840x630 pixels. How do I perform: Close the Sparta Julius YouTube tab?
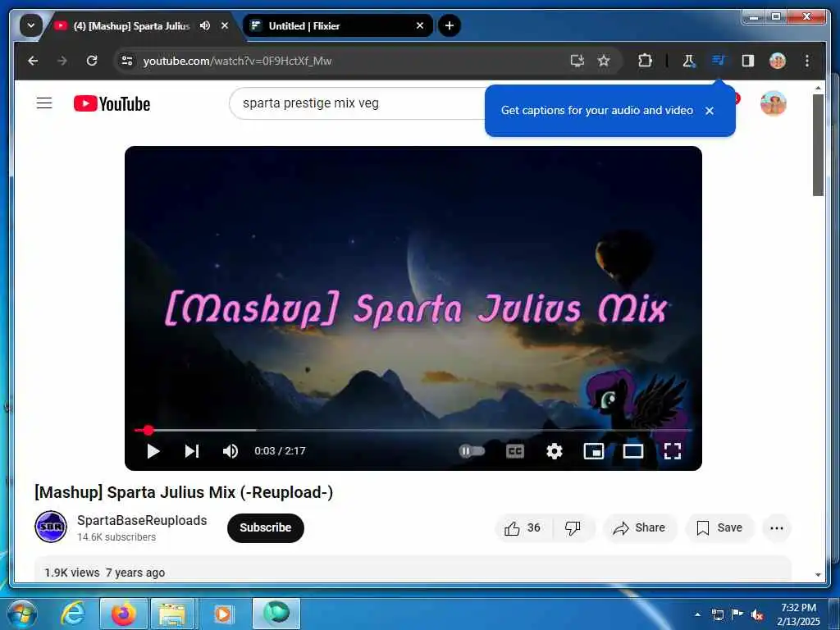point(225,25)
